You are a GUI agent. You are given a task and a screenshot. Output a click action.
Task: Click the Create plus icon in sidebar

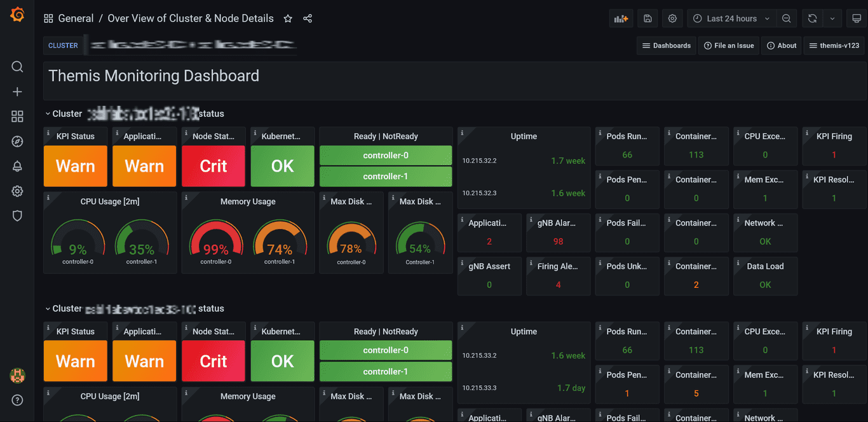[17, 92]
